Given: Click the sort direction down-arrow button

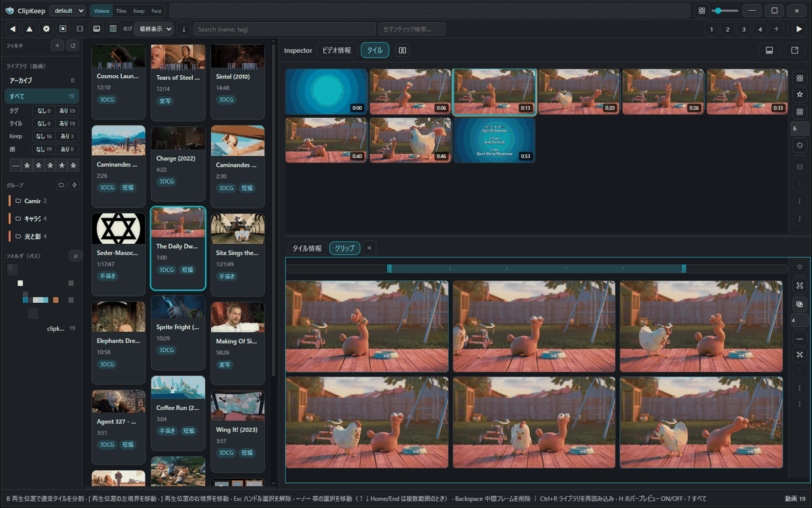Looking at the screenshot, I should pyautogui.click(x=184, y=29).
